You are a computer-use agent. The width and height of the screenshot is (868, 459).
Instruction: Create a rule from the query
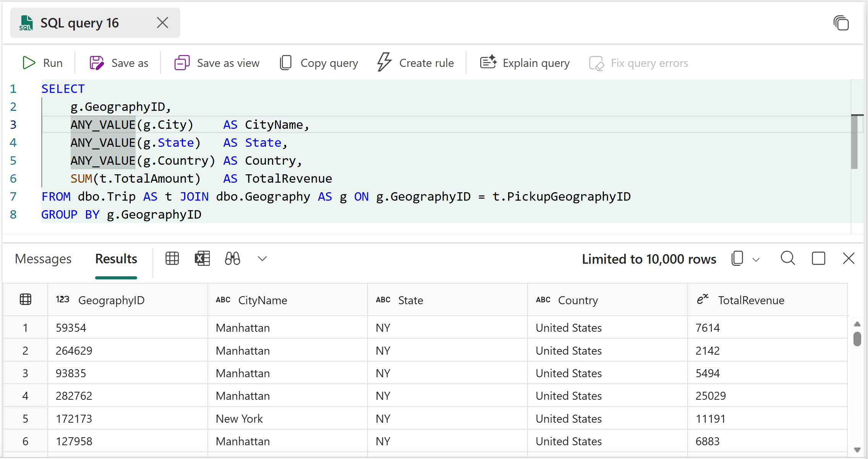pos(416,63)
